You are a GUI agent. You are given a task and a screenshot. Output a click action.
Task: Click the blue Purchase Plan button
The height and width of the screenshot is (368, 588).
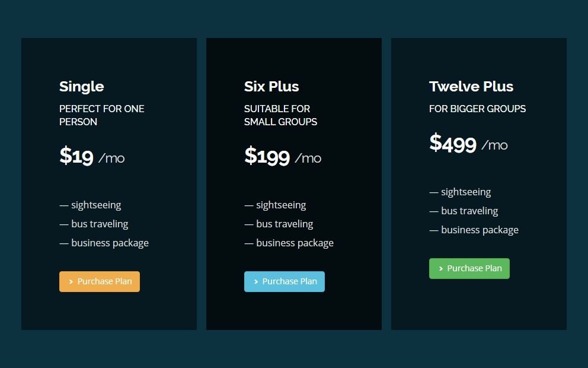[x=285, y=281]
